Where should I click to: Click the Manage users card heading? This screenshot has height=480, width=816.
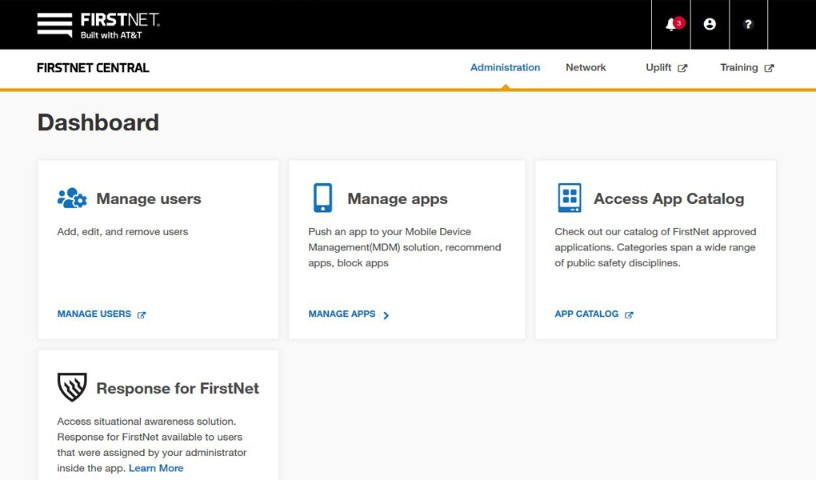point(148,198)
